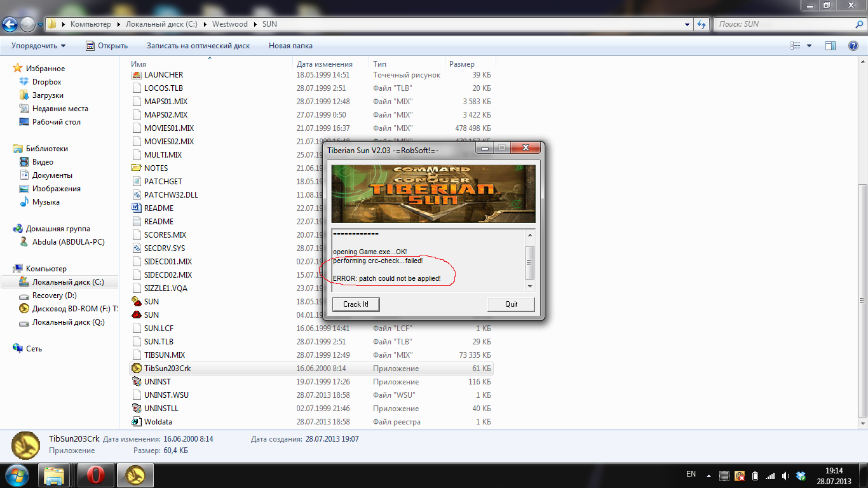Create a folder with Новая папка
The image size is (868, 488).
tap(290, 46)
